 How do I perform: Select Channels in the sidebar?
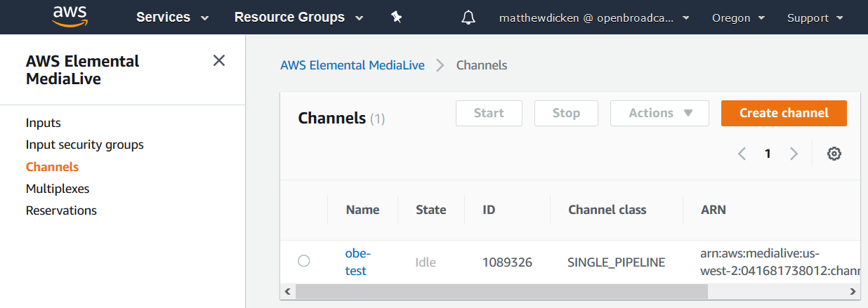(52, 167)
